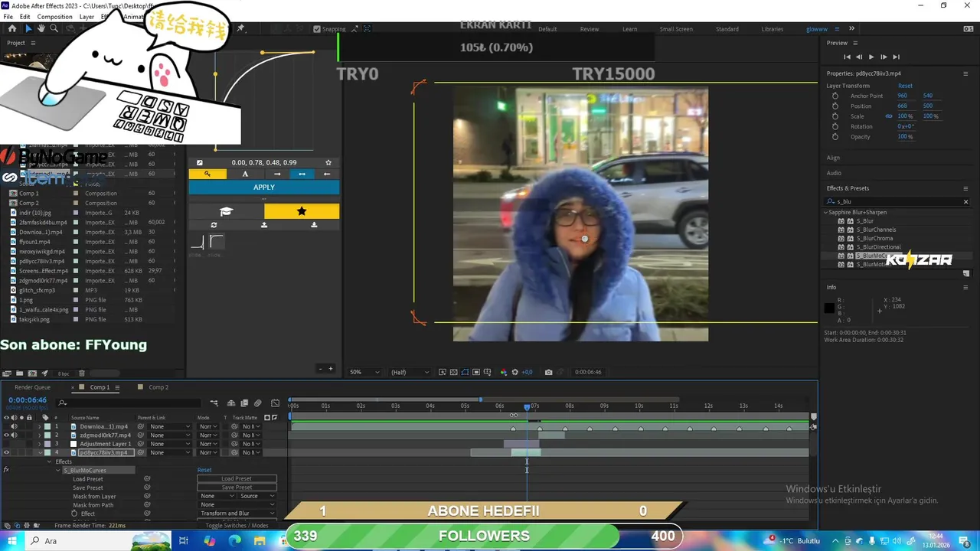The width and height of the screenshot is (980, 551).
Task: Download curve presets icon
Action: pos(314,225)
